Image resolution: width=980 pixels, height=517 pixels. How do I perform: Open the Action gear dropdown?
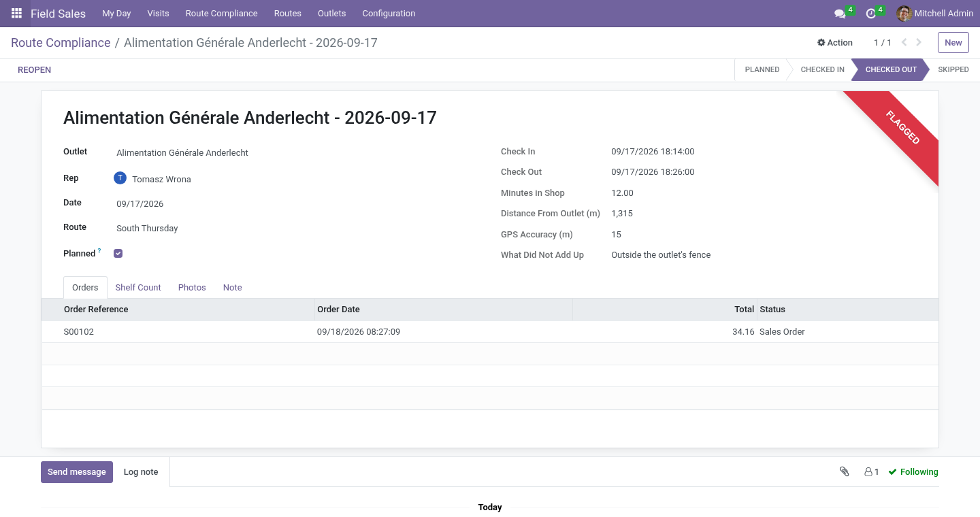[835, 42]
